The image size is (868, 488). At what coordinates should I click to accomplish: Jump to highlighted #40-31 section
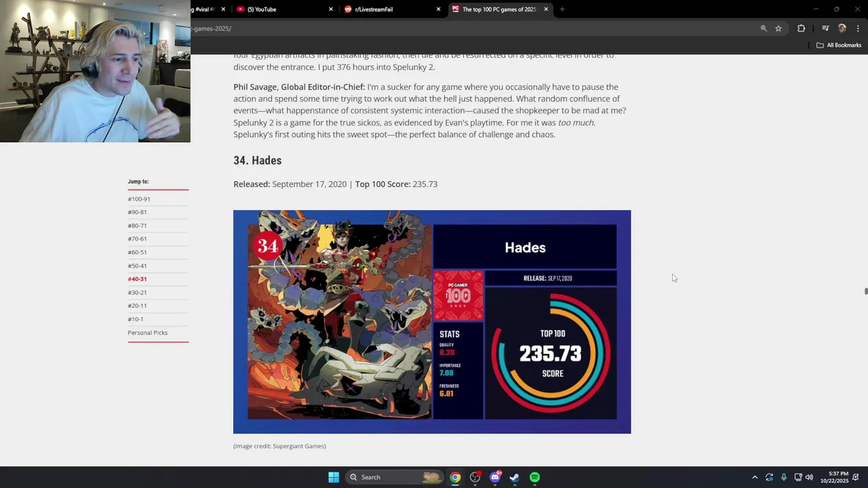137,279
